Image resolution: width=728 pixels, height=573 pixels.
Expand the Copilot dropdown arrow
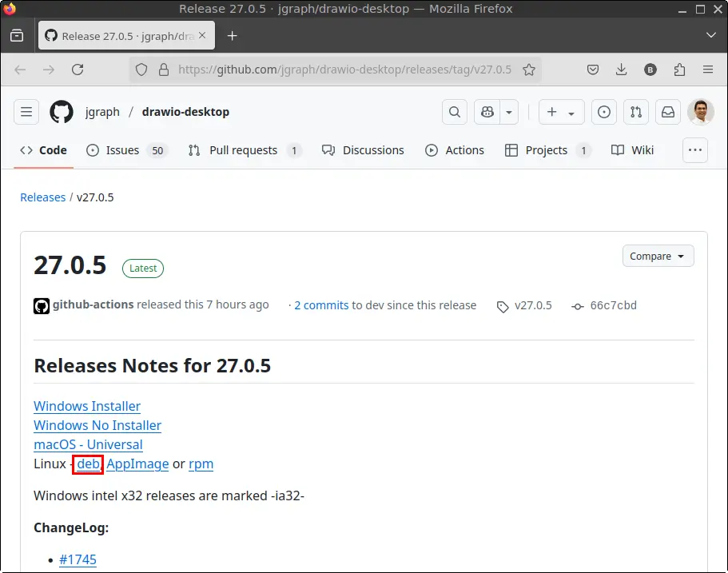click(509, 112)
